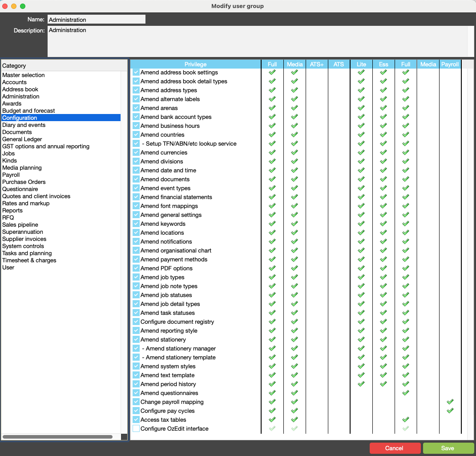Select Quotes and client invoices category
476x456 pixels.
point(61,196)
